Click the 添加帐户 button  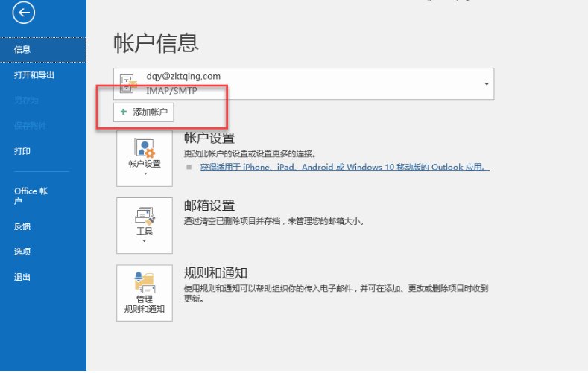click(x=144, y=112)
